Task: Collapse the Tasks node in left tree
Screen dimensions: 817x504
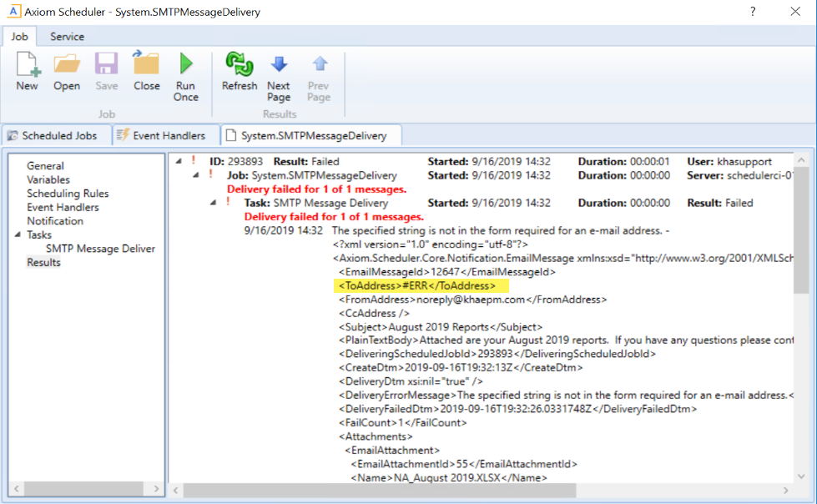Action: [x=18, y=234]
